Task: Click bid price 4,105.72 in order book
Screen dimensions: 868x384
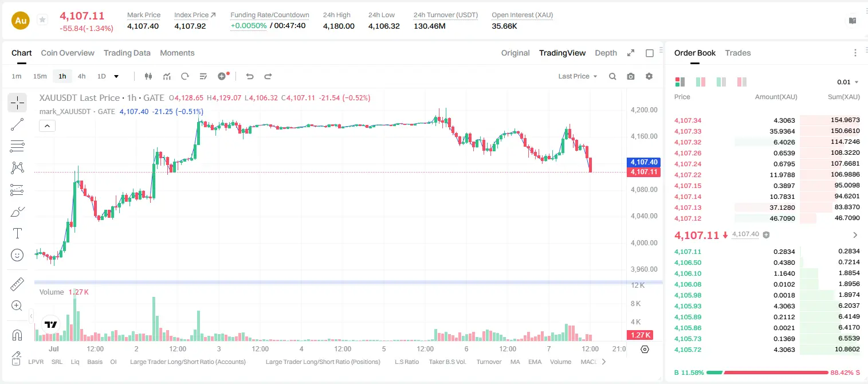Action: 688,350
